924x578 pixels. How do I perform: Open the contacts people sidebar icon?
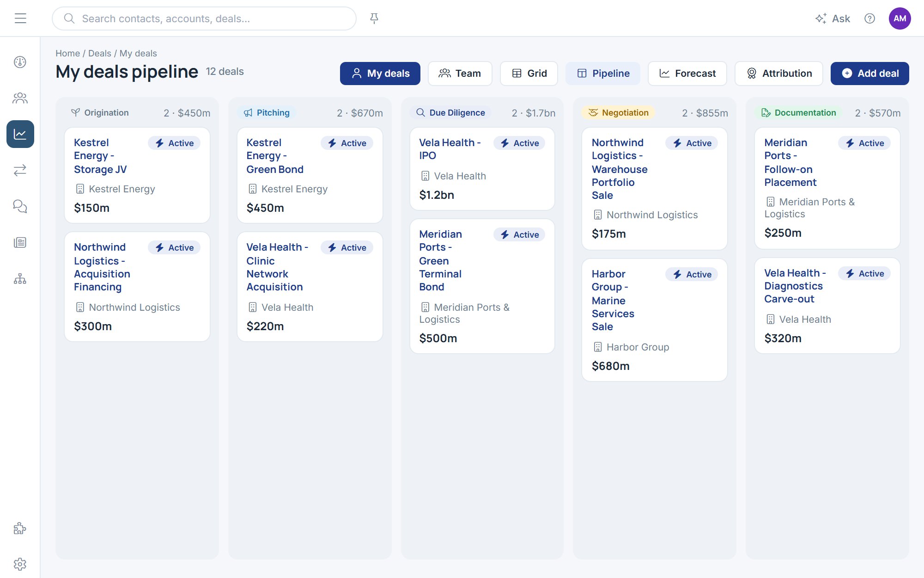click(x=20, y=98)
